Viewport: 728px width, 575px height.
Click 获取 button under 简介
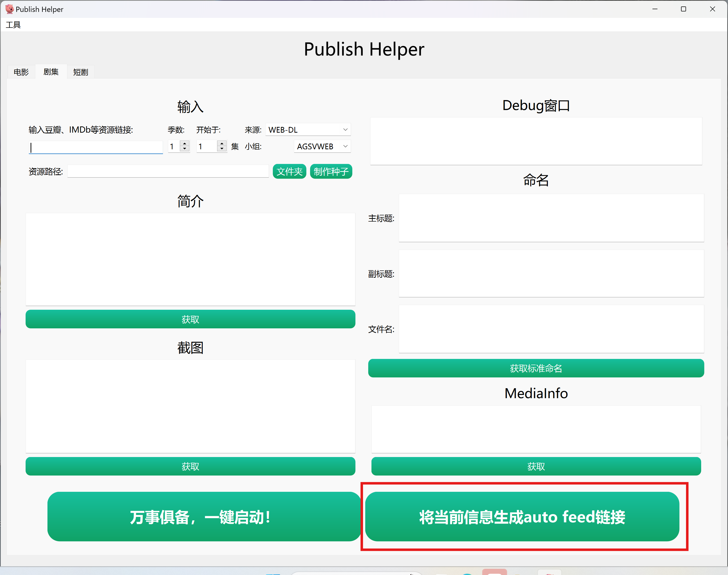pyautogui.click(x=190, y=319)
